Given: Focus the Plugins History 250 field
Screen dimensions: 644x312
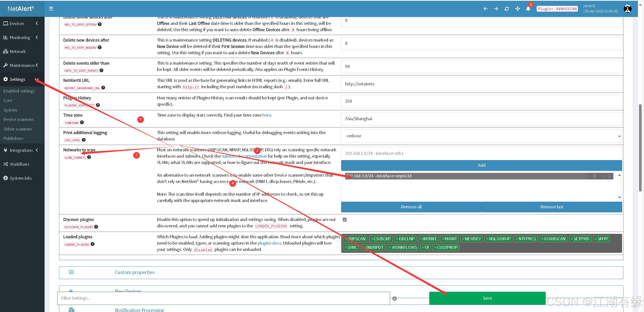Looking at the screenshot, I should click(x=481, y=101).
